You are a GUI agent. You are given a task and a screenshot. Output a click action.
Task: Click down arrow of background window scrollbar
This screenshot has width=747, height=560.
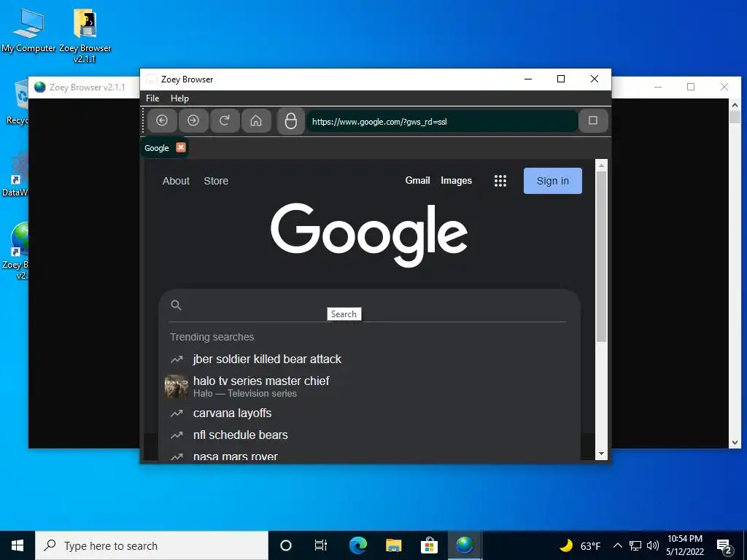(x=735, y=443)
